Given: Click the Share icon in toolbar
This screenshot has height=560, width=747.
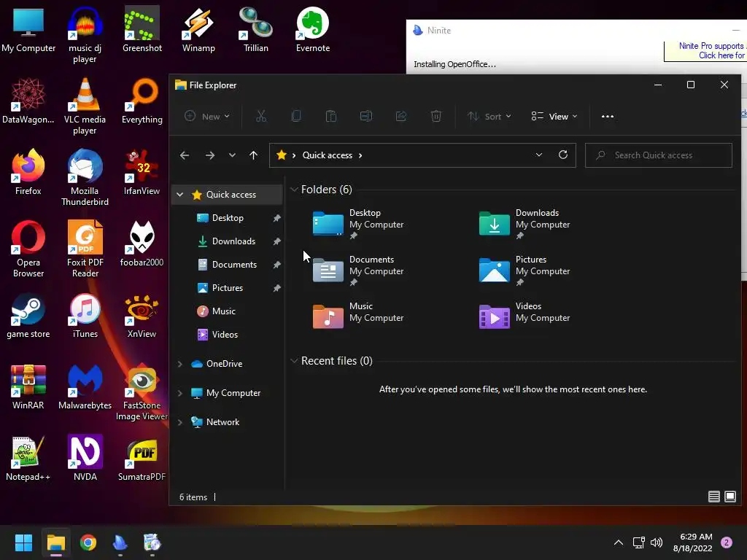Looking at the screenshot, I should (401, 116).
